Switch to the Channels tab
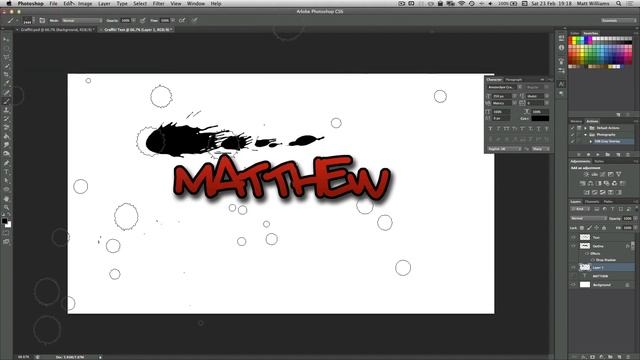 pyautogui.click(x=591, y=202)
